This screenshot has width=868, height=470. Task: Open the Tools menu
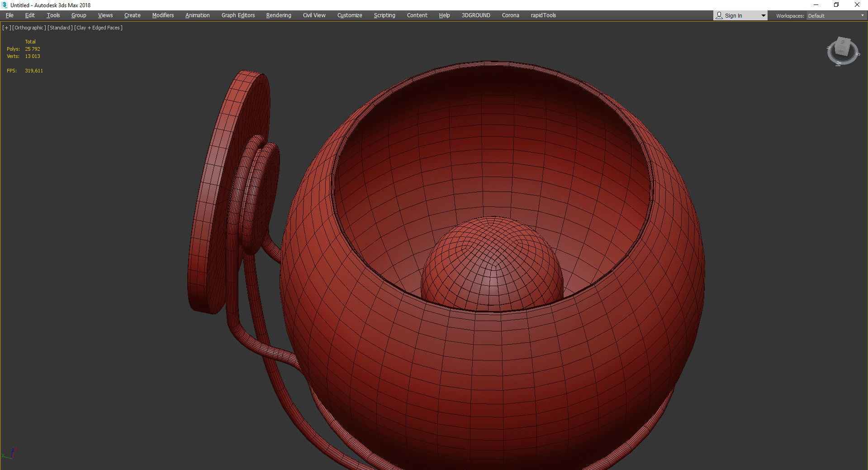pyautogui.click(x=53, y=15)
